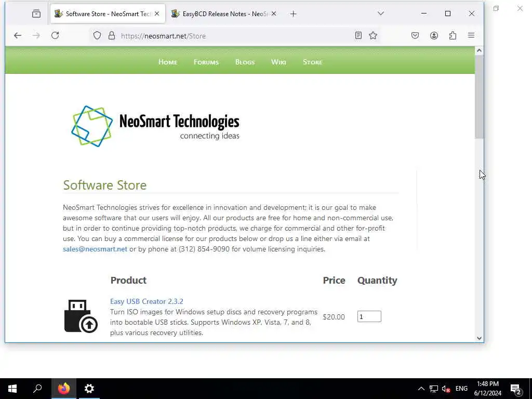
Task: Open extensions puzzle icon
Action: (453, 36)
